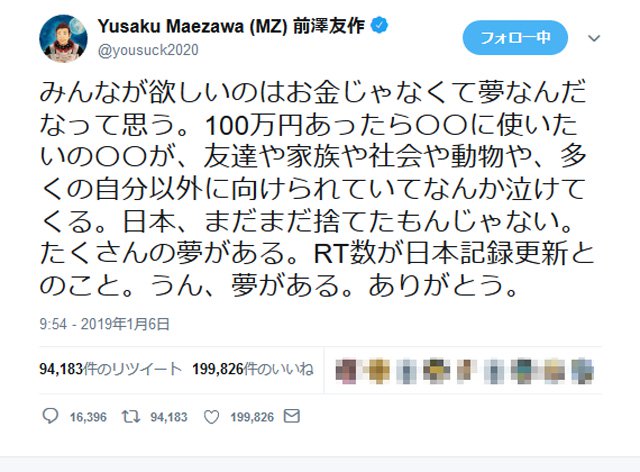Click the 199,826 like count beside heart
The height and width of the screenshot is (472, 640).
(252, 417)
